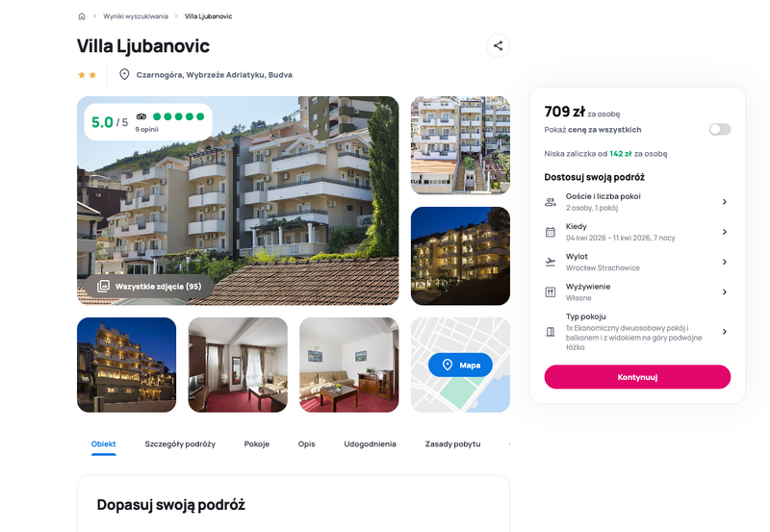Click the home icon in breadcrumb

point(82,16)
